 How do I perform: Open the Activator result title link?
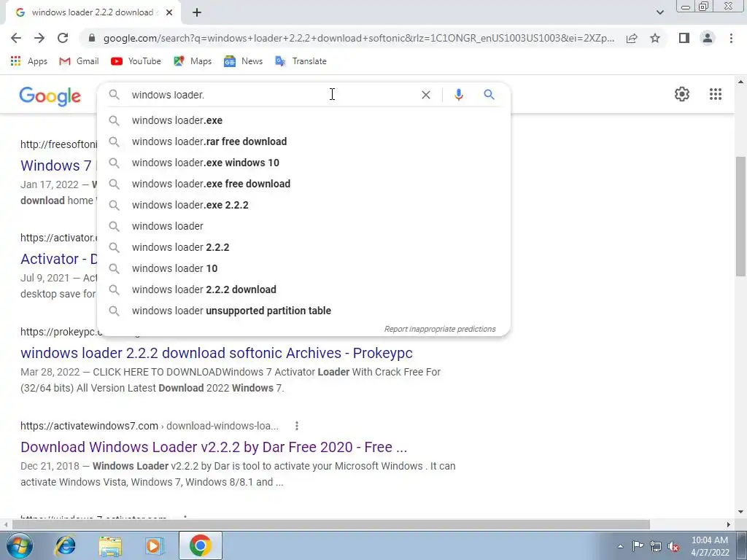[x=58, y=259]
